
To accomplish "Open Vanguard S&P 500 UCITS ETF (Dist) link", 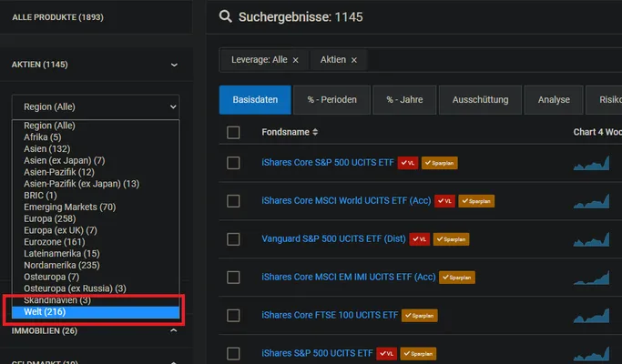I will click(333, 238).
